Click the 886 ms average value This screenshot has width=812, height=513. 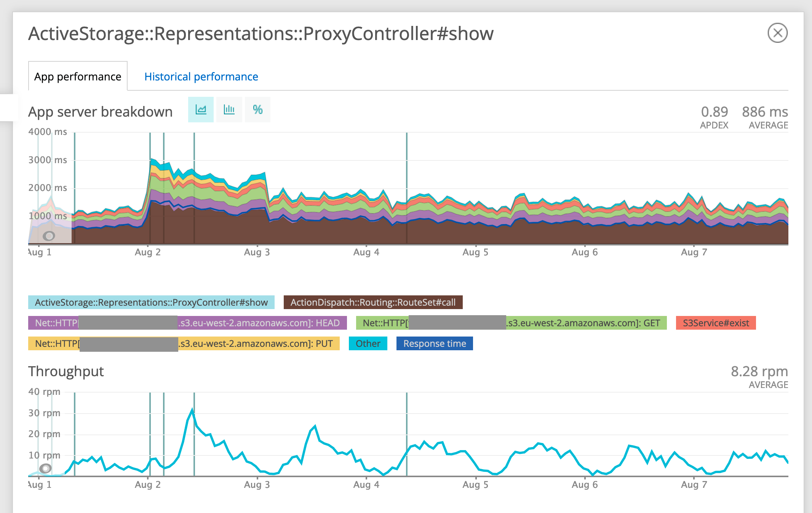pyautogui.click(x=765, y=112)
